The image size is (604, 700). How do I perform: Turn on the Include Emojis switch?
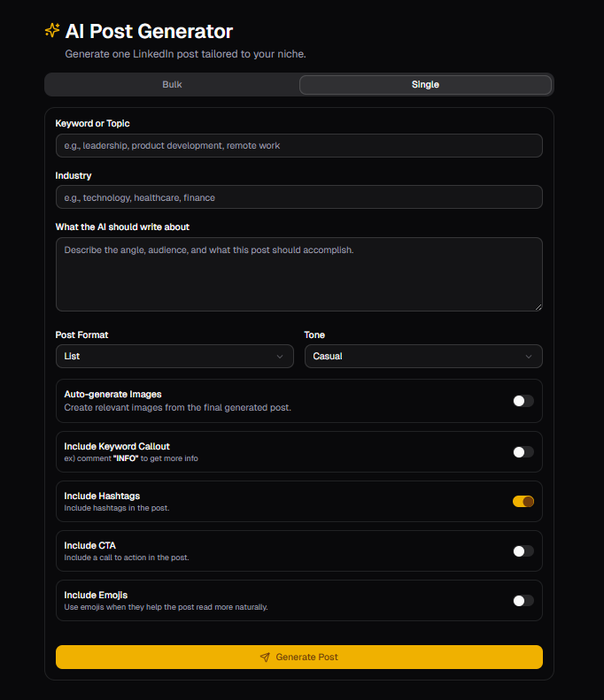[x=523, y=601]
